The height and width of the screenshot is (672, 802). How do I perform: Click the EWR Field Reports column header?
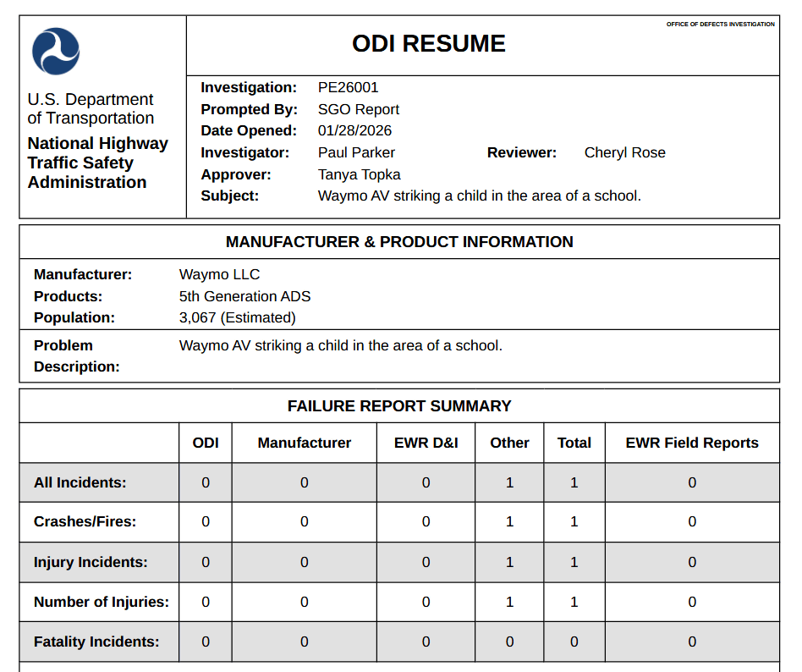(691, 443)
